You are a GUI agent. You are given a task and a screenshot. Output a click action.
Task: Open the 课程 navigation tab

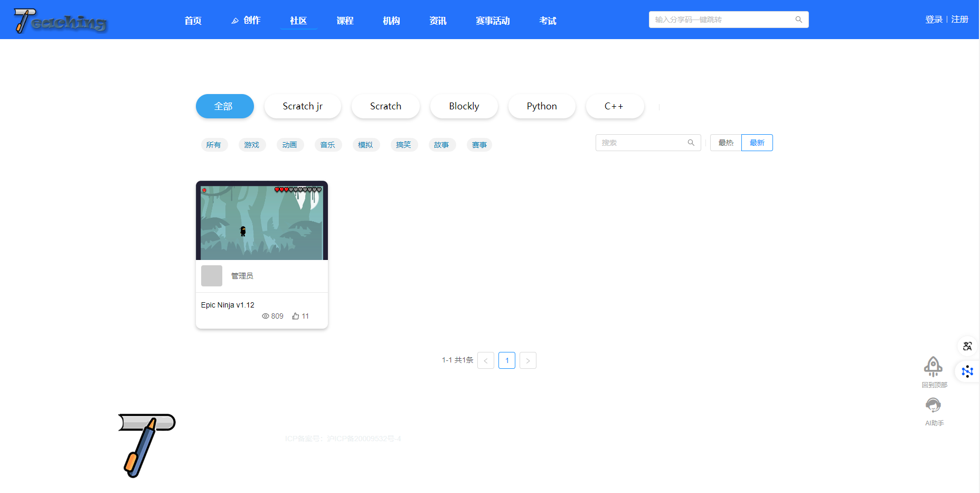[x=345, y=21]
